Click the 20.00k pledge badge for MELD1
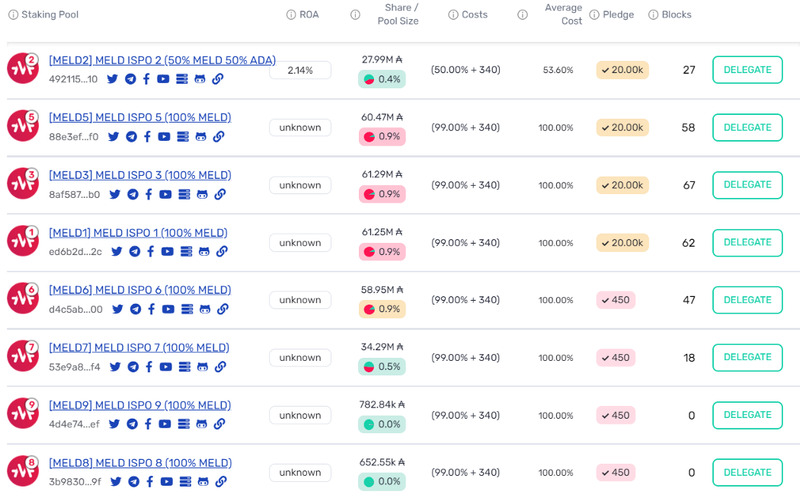800x501 pixels. [622, 243]
